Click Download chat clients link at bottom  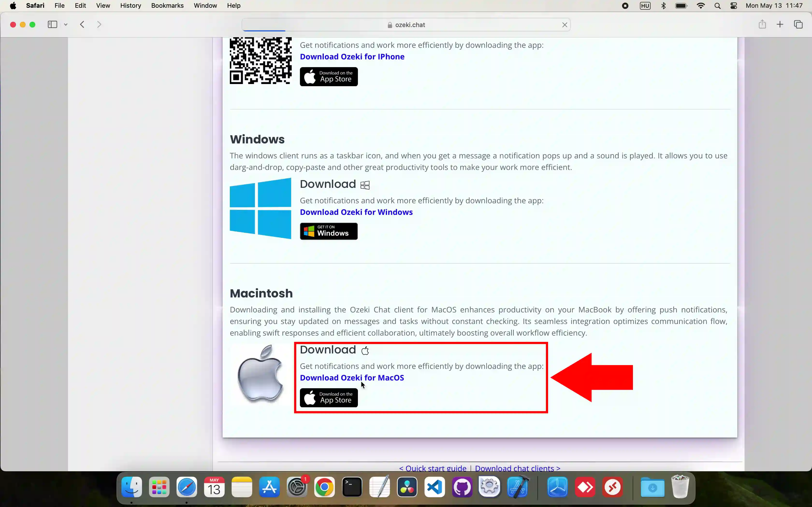pyautogui.click(x=517, y=468)
